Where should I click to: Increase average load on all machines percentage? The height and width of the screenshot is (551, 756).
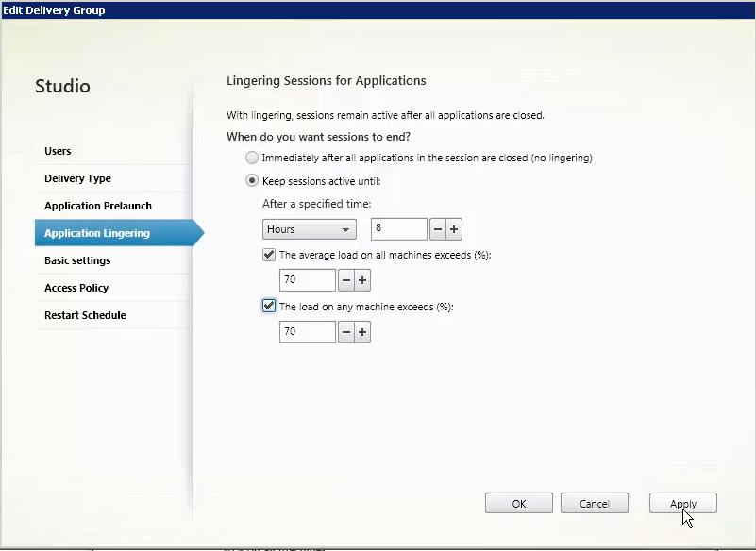362,280
